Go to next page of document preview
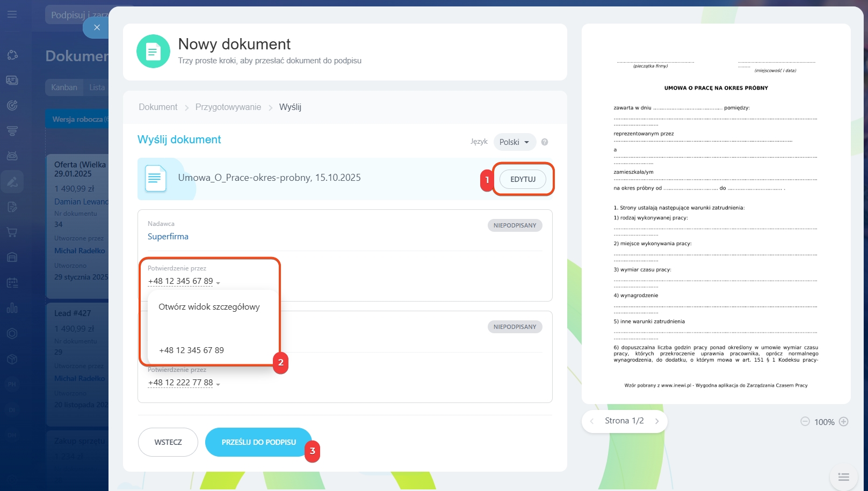The image size is (868, 491). tap(656, 421)
